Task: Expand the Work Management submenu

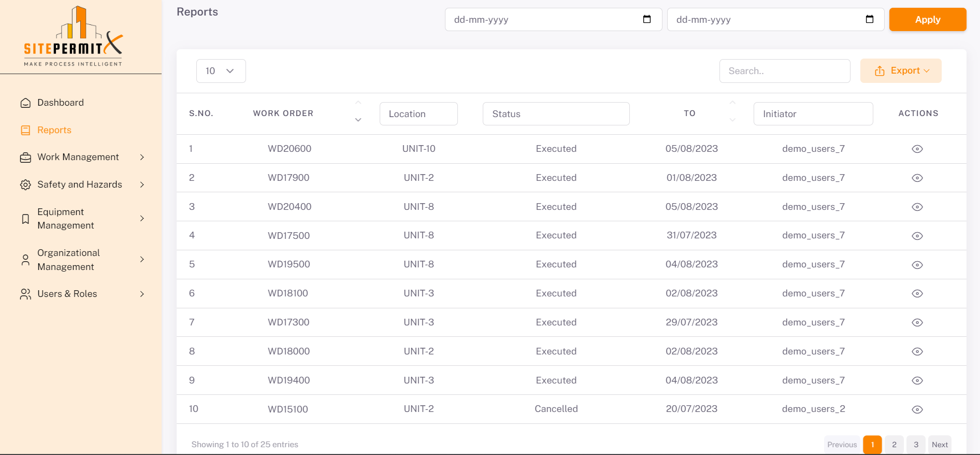Action: click(x=81, y=157)
